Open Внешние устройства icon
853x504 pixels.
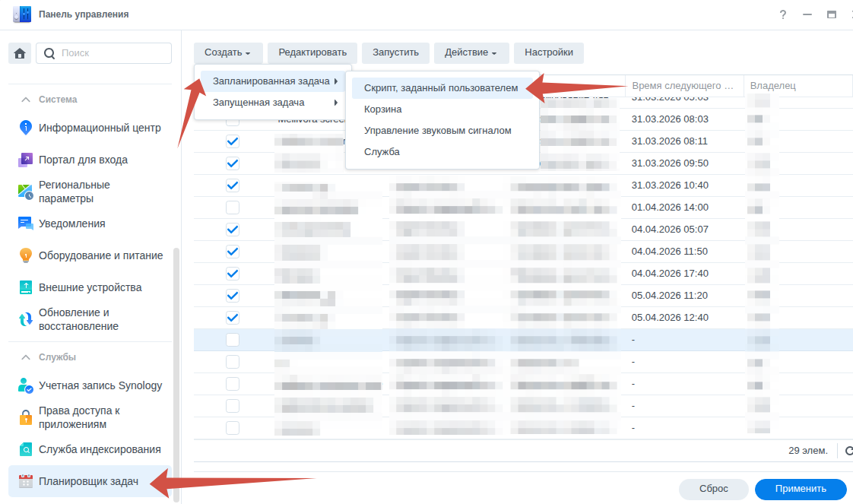click(x=25, y=287)
